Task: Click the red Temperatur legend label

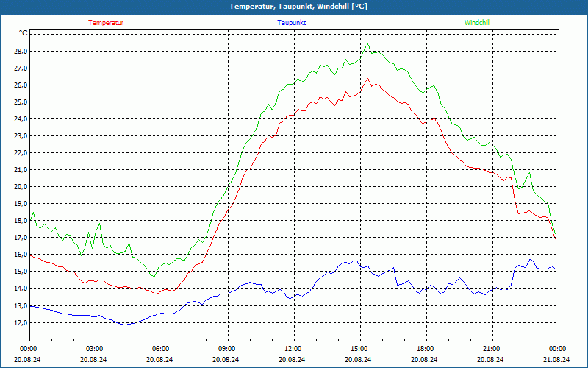Action: [106, 23]
